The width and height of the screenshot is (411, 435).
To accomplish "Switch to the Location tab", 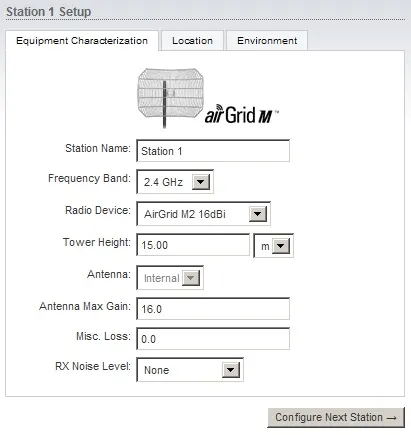I will point(192,41).
